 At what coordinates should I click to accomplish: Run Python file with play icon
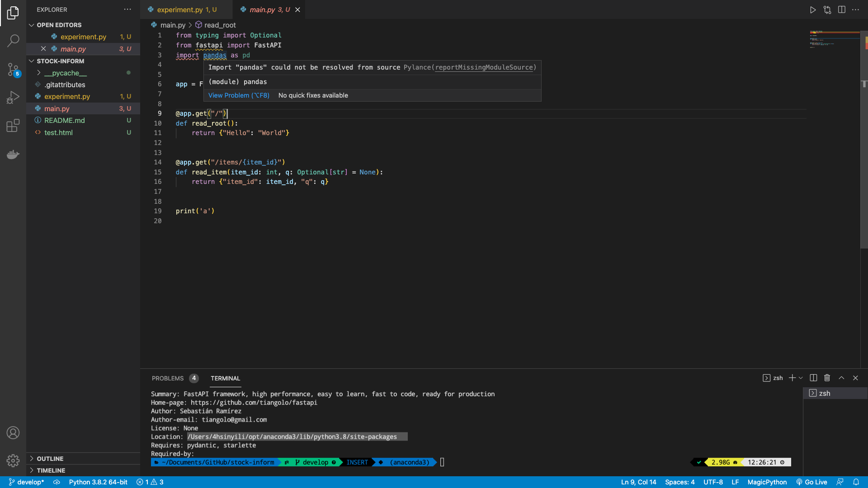813,10
